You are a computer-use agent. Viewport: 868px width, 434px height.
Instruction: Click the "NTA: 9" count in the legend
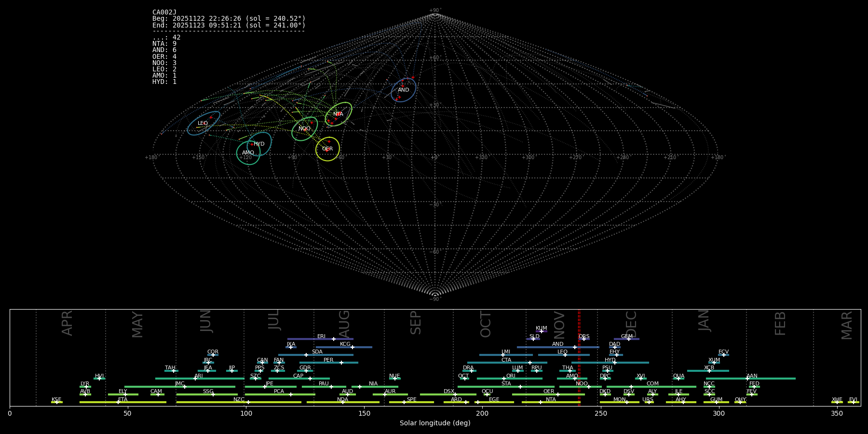point(164,44)
